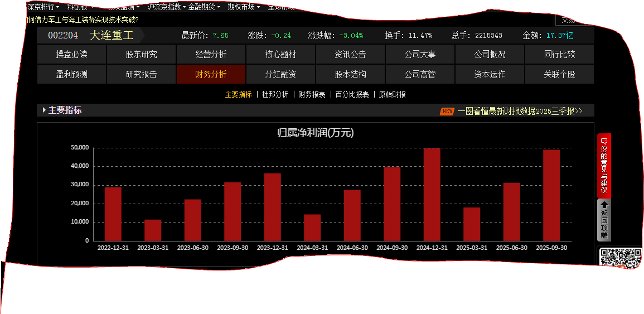
Task: Click the 2023-06-30 net profit bar
Action: pos(192,220)
